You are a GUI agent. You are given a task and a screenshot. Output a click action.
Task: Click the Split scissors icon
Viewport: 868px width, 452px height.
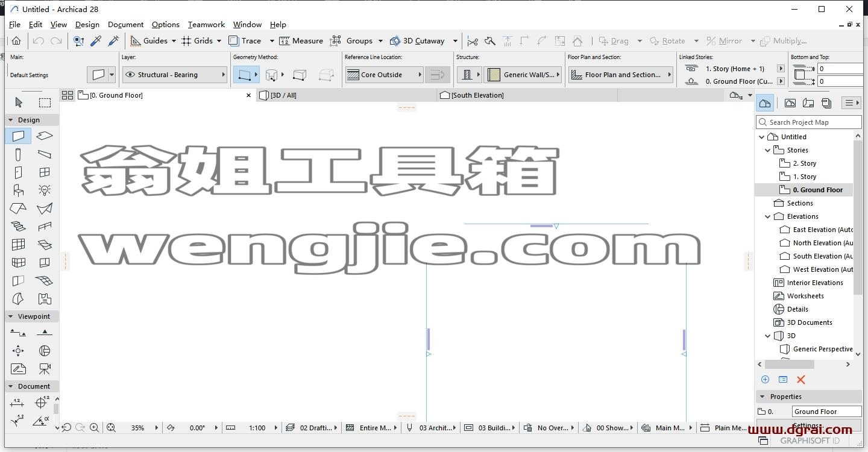[x=473, y=41]
